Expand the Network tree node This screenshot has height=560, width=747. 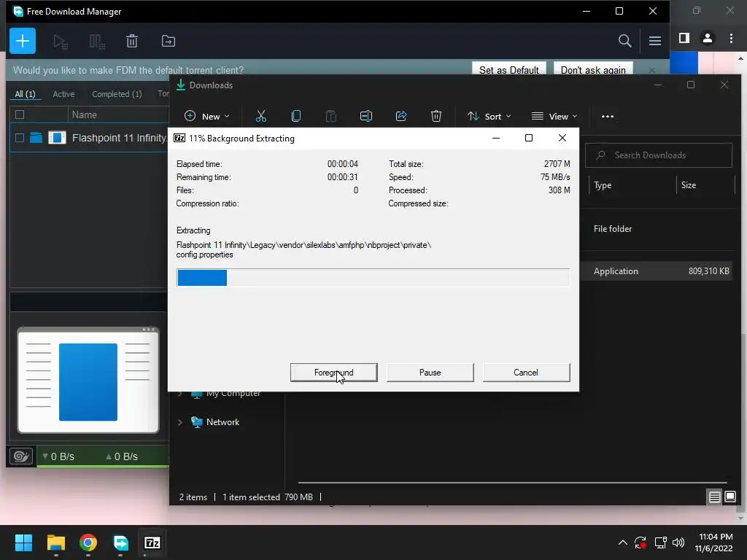[180, 422]
